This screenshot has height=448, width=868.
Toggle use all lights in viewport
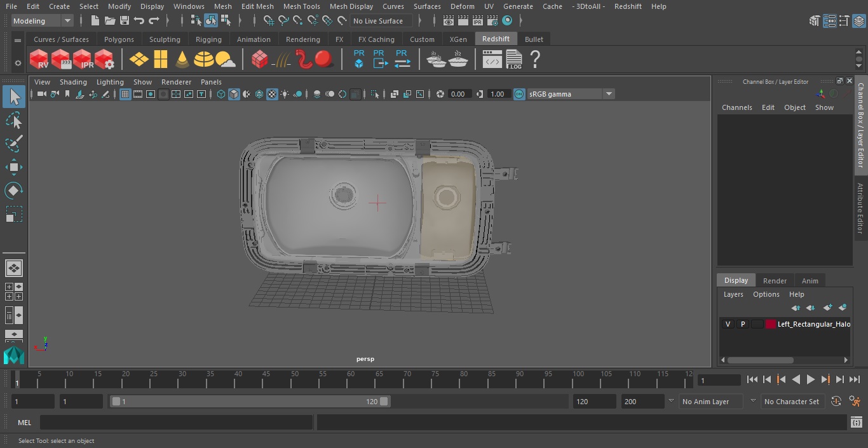pyautogui.click(x=285, y=94)
